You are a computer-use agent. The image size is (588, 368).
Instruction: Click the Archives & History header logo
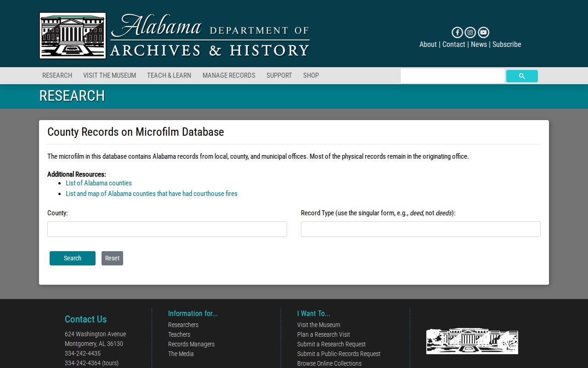click(175, 35)
